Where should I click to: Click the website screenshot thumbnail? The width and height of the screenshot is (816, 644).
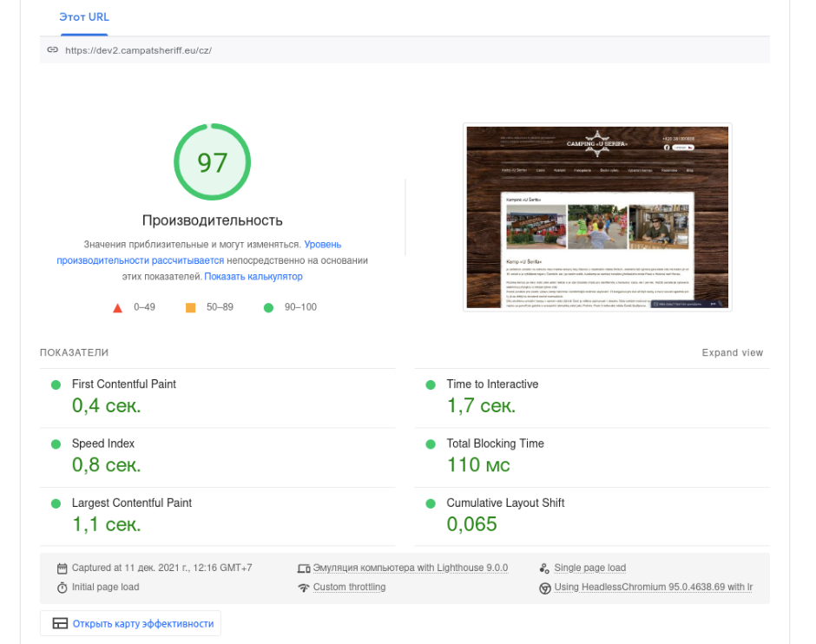[597, 217]
